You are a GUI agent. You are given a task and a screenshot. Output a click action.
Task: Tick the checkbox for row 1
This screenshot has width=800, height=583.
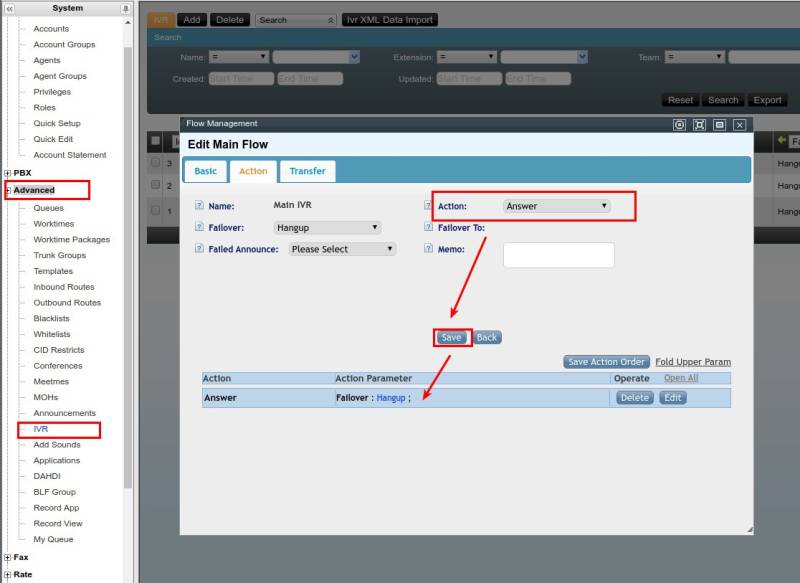(155, 210)
